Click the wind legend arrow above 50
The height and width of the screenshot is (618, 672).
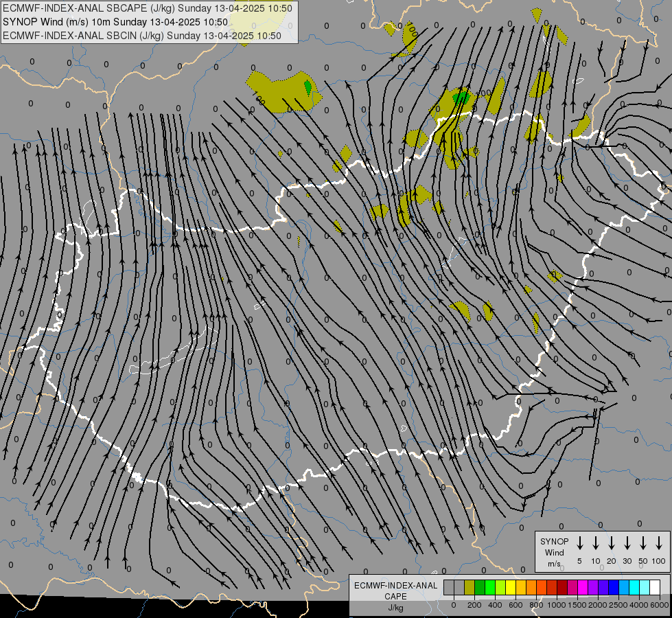643,542
